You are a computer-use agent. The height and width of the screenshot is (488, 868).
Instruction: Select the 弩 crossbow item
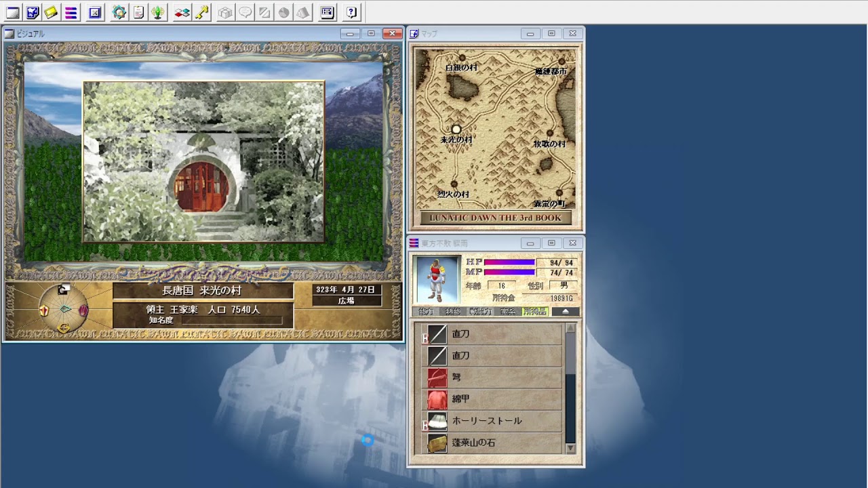[x=492, y=377]
